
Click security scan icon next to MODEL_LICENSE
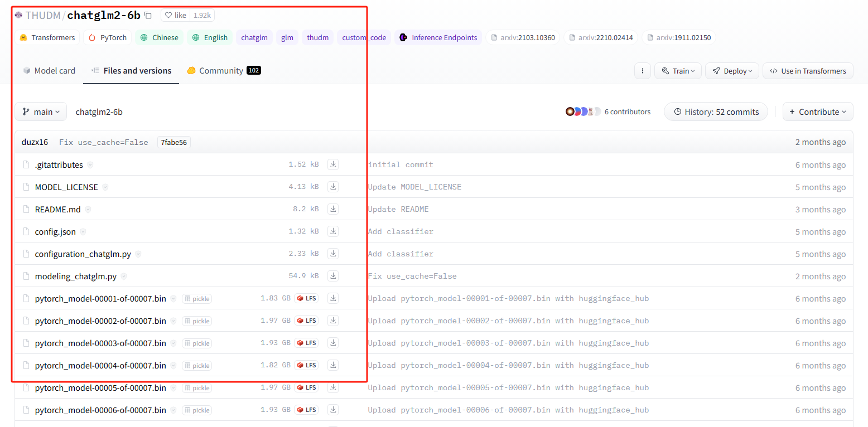105,187
